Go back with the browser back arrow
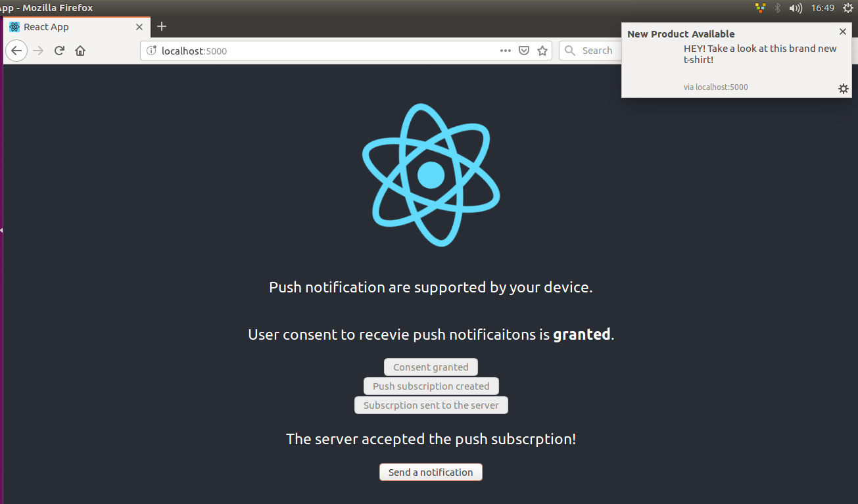 coord(16,51)
